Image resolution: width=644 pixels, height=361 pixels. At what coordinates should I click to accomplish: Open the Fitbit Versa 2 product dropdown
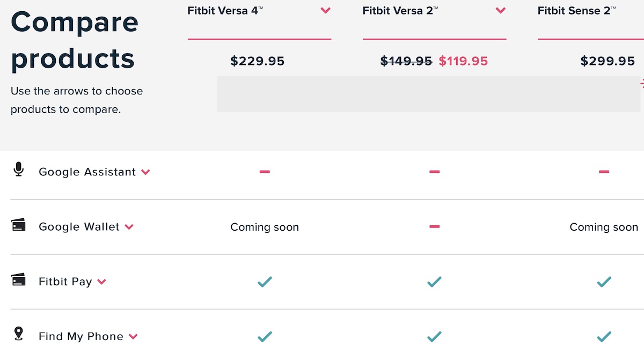[x=500, y=11]
